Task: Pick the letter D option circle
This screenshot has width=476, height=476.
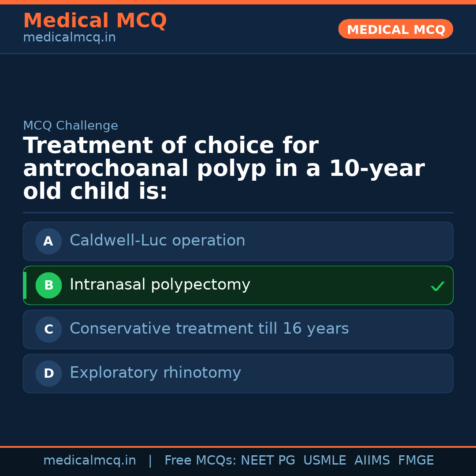Action: pyautogui.click(x=48, y=373)
